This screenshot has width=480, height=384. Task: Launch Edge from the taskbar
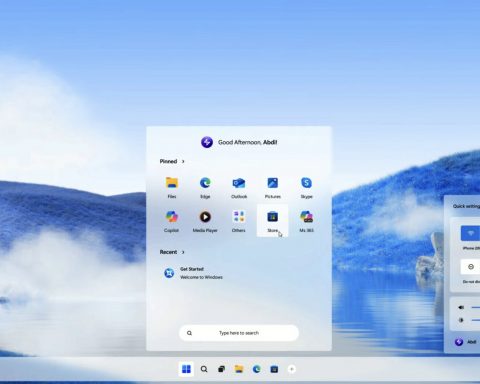click(256, 369)
